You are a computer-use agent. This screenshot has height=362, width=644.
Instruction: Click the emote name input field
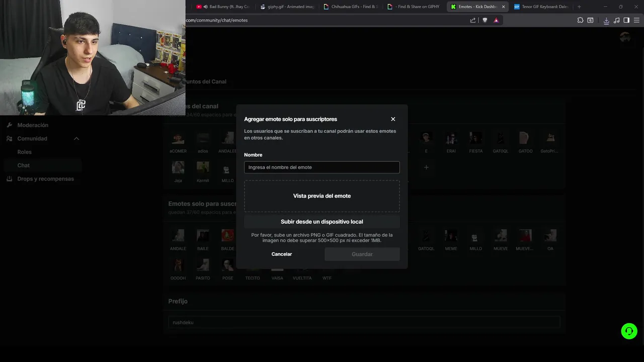coord(322,167)
